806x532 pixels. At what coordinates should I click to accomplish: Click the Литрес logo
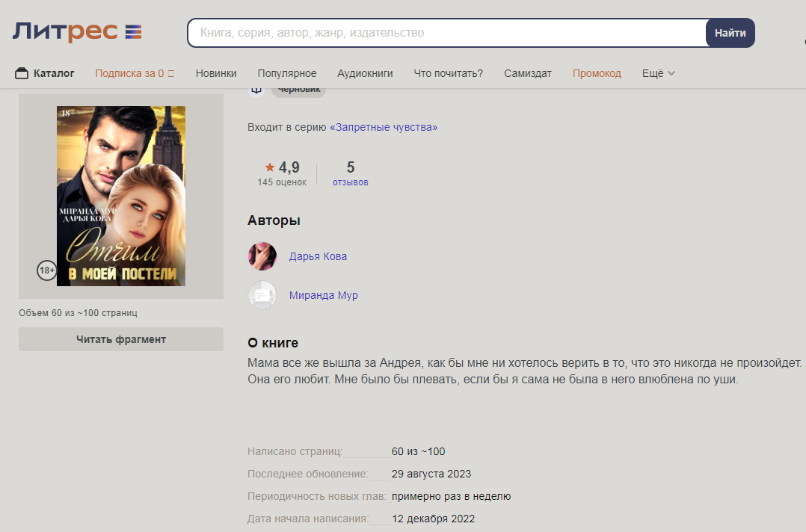pyautogui.click(x=77, y=31)
